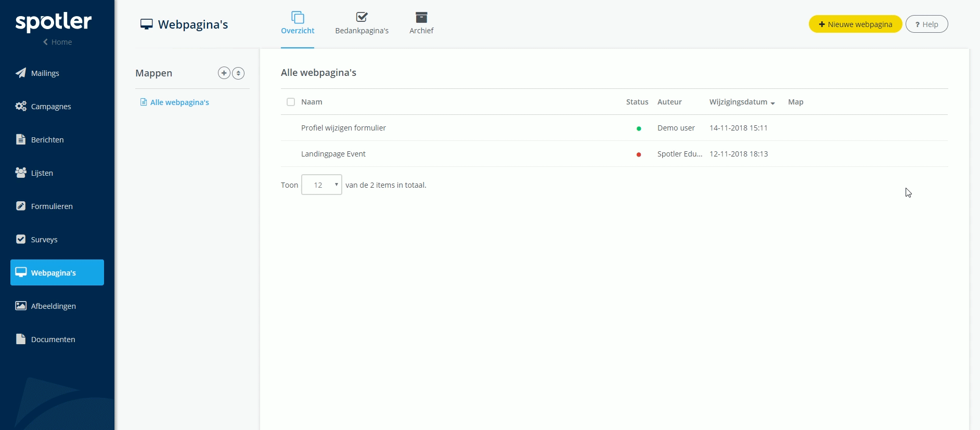Switch to the Archief tab
The width and height of the screenshot is (980, 430).
tap(421, 24)
